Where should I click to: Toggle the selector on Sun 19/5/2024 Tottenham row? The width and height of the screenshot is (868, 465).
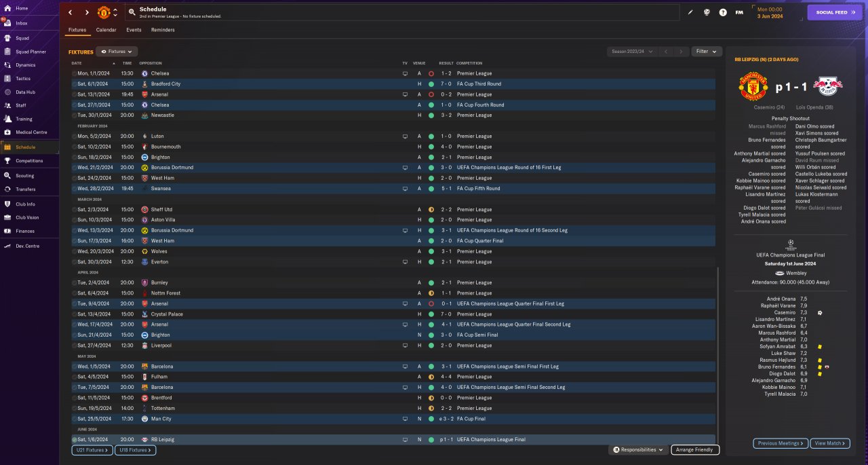(74, 409)
